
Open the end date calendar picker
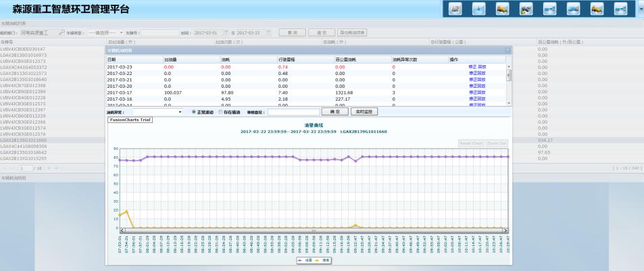(x=268, y=32)
